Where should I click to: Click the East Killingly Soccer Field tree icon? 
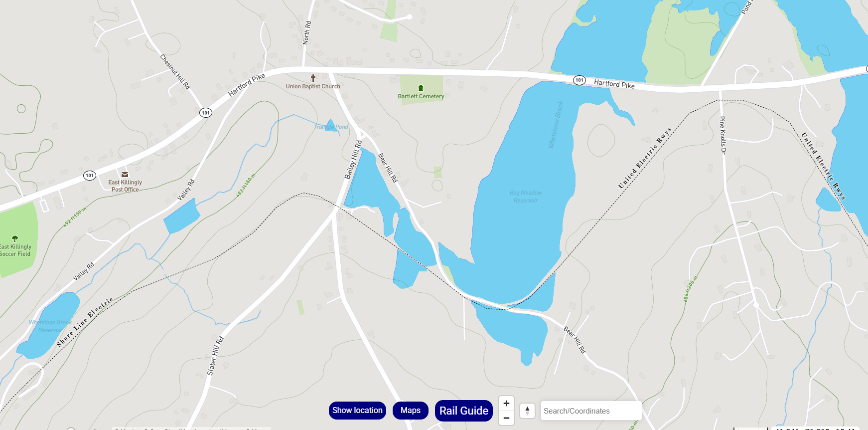(15, 238)
